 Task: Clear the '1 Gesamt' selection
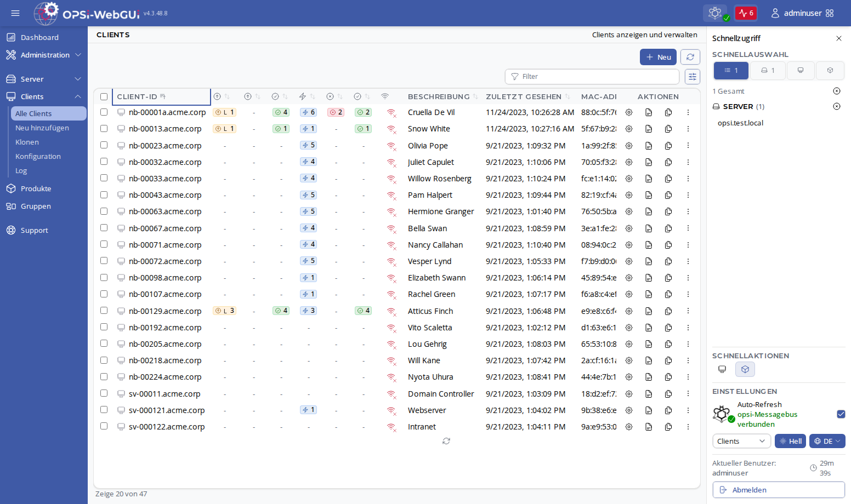coord(837,91)
